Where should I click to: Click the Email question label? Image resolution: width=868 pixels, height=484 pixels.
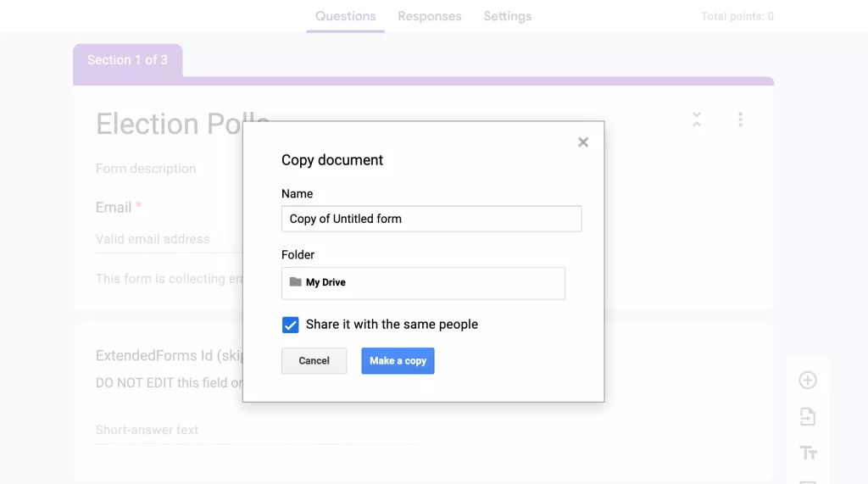114,207
